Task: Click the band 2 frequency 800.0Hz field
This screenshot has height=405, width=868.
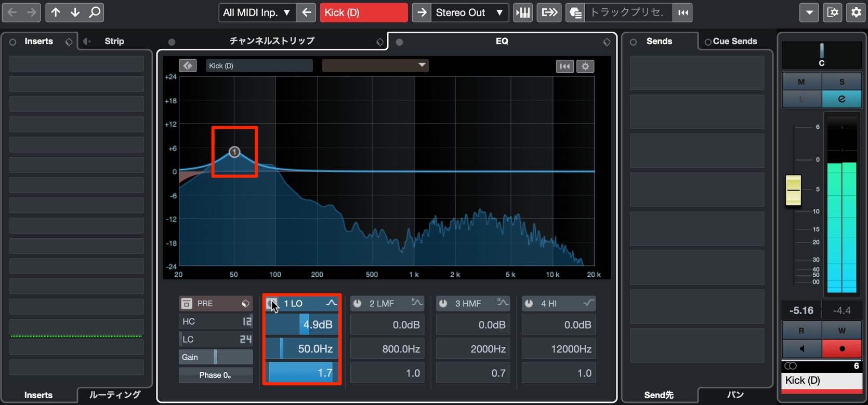Action: (x=387, y=349)
